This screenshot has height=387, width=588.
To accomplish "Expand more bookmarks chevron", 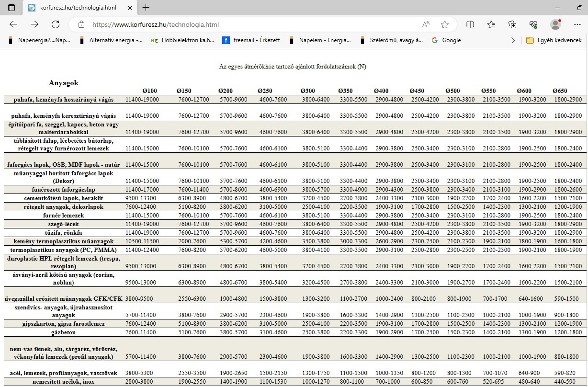I will [x=513, y=40].
